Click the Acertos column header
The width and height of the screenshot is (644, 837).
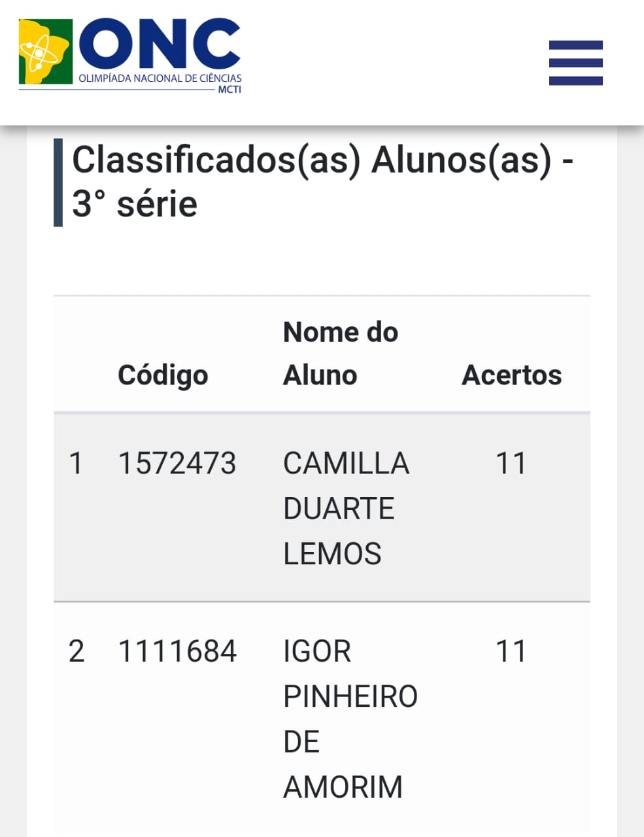click(x=511, y=375)
